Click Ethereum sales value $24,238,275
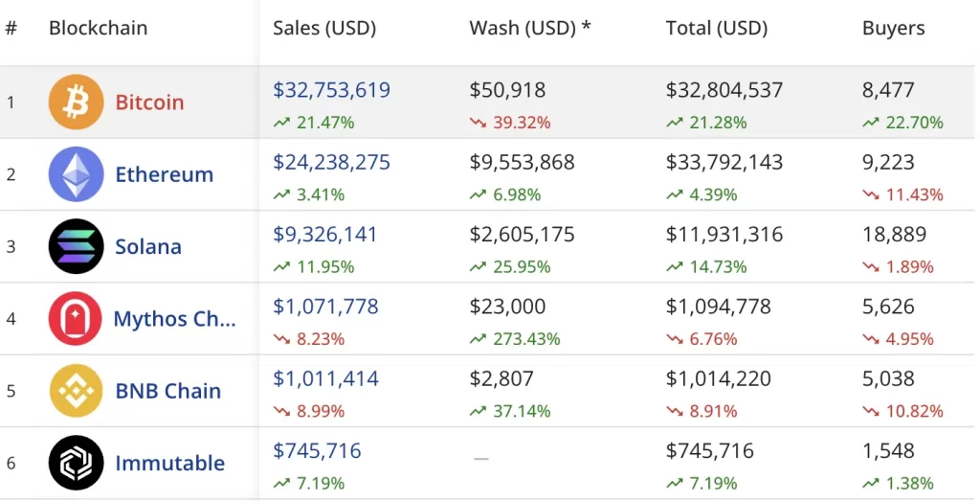This screenshot has width=980, height=501. tap(331, 163)
